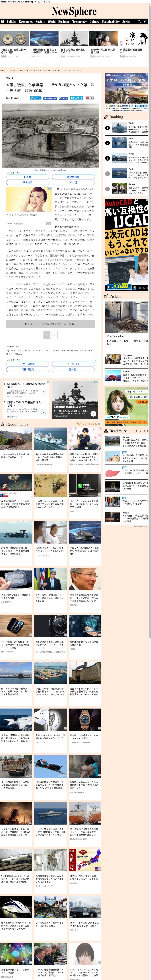Click the ドイツ日本 sponsored search pill

[x=73, y=182]
